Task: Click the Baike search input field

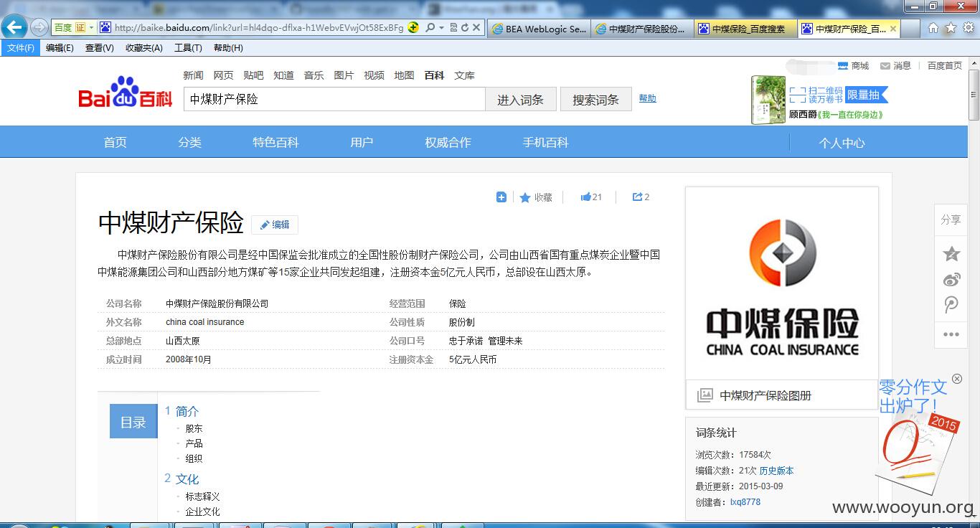Action: pos(334,99)
